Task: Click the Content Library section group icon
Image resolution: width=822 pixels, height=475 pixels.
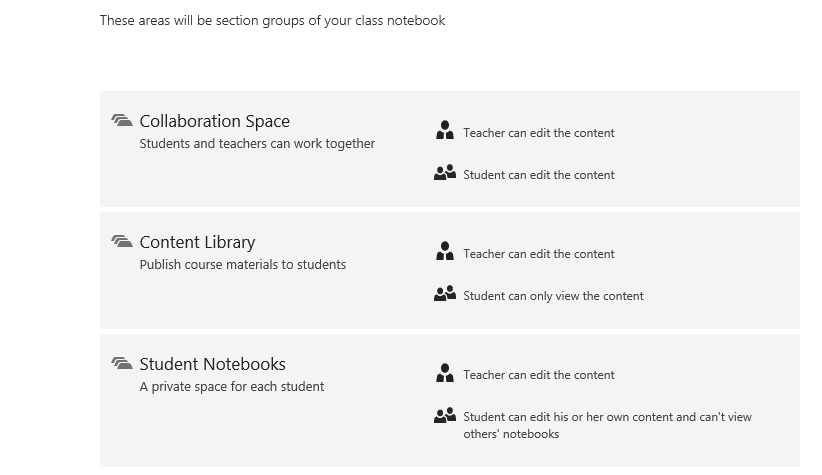Action: [x=122, y=241]
